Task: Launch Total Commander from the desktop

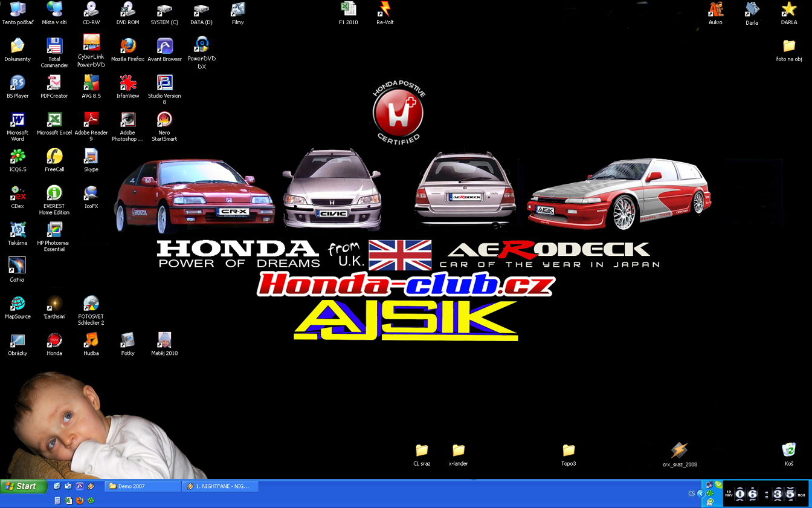Action: [x=54, y=47]
